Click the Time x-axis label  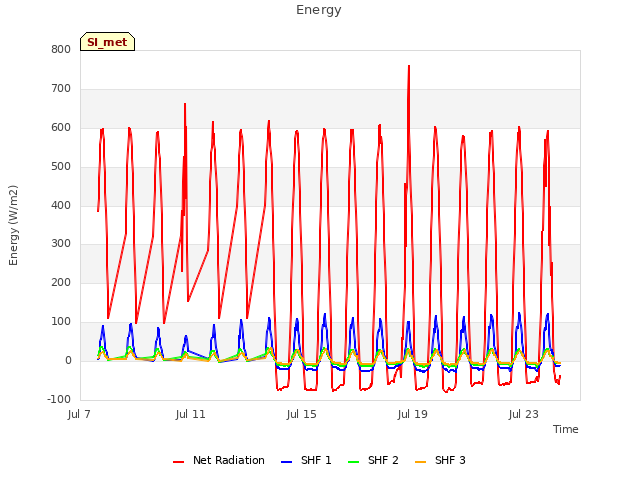pyautogui.click(x=565, y=429)
